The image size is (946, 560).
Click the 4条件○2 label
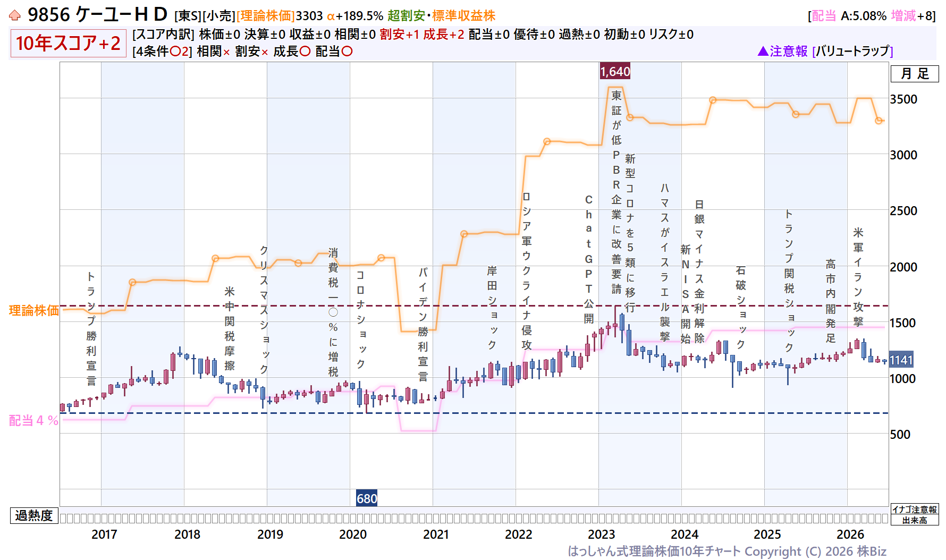[x=162, y=52]
